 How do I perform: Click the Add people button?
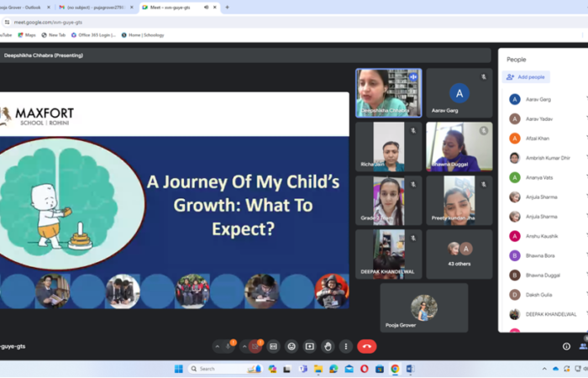coord(527,76)
